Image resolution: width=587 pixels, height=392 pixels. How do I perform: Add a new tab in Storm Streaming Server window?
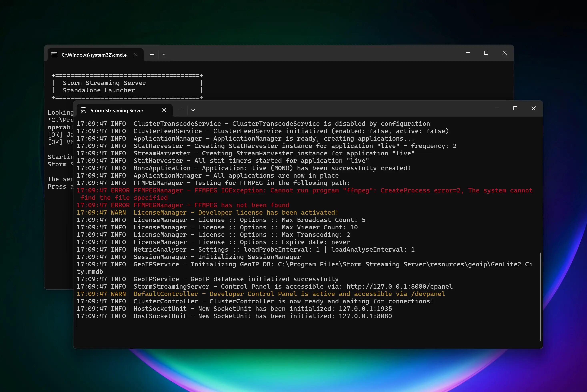pos(181,110)
